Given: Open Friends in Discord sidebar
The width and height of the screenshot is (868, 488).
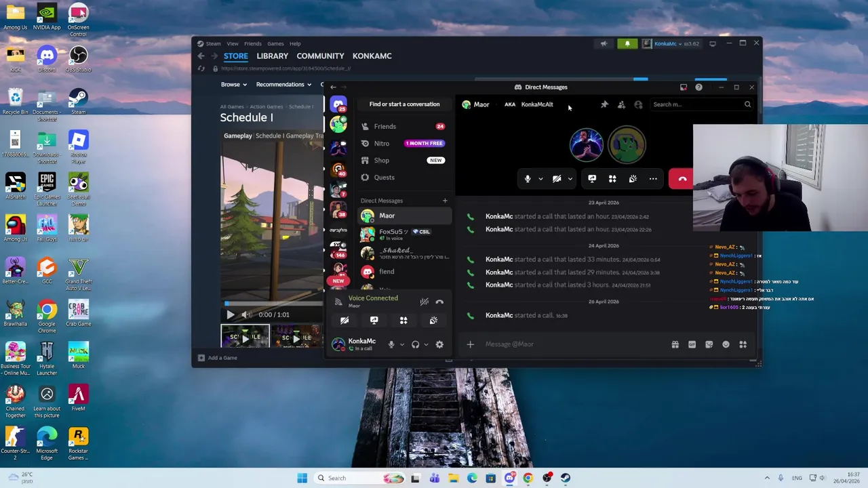Looking at the screenshot, I should click(404, 127).
